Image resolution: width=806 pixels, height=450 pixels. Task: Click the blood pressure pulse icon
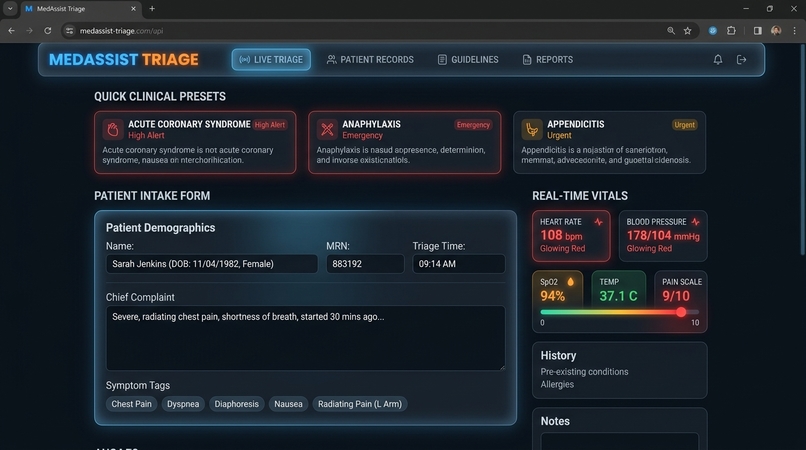click(695, 222)
